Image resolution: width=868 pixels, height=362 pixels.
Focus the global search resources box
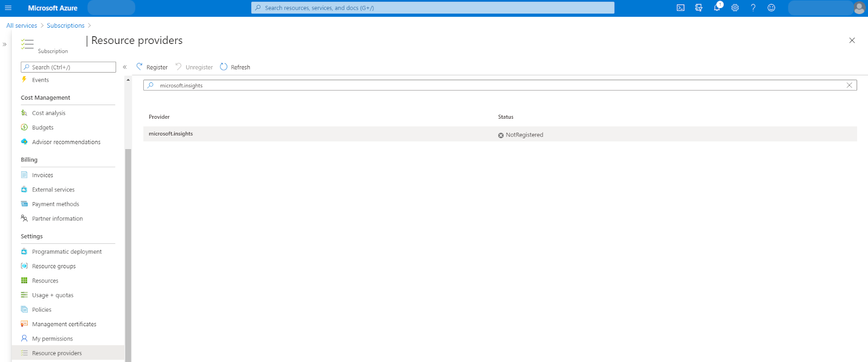[433, 8]
